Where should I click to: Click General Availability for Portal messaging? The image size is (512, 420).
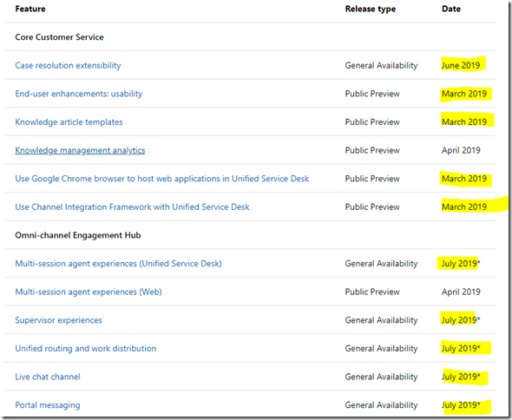click(381, 405)
